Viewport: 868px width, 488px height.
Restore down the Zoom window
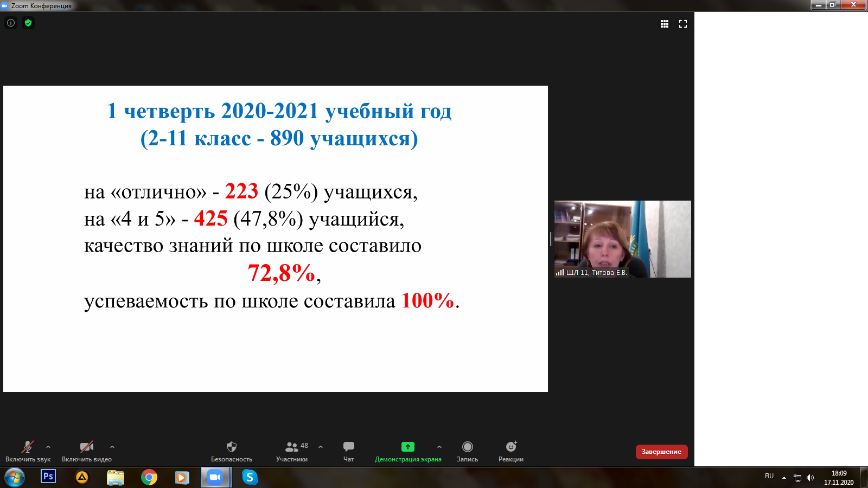833,5
